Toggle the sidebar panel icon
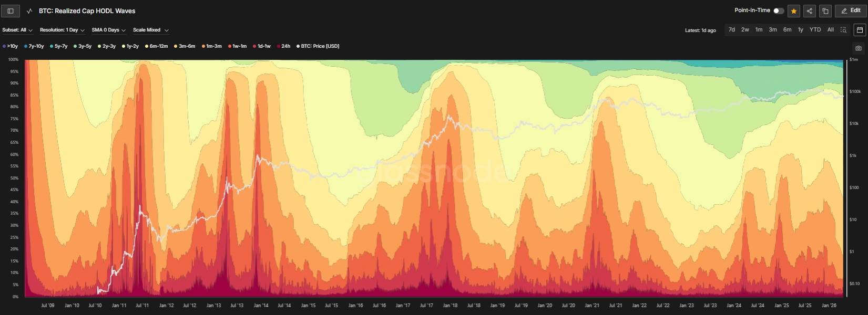Screen dimensions: 868x315 11,11
